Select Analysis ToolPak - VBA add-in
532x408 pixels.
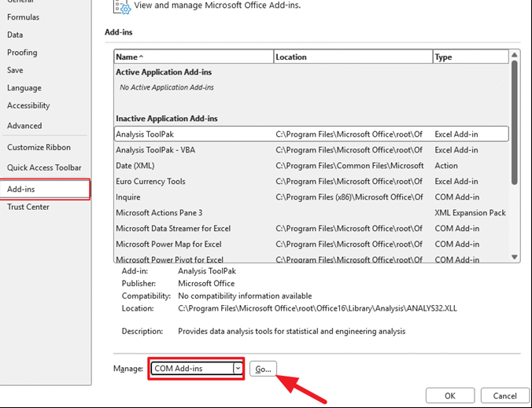312,150
